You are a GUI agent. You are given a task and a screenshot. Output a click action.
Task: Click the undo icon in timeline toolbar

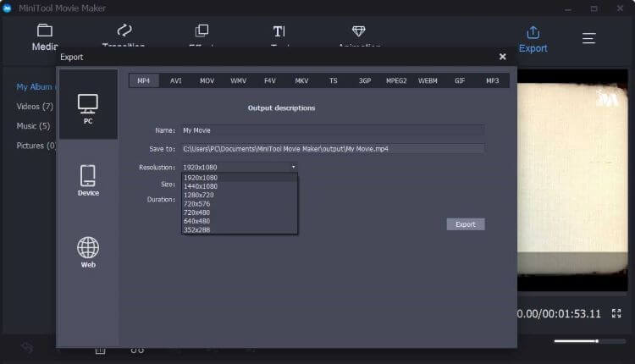[x=28, y=348]
